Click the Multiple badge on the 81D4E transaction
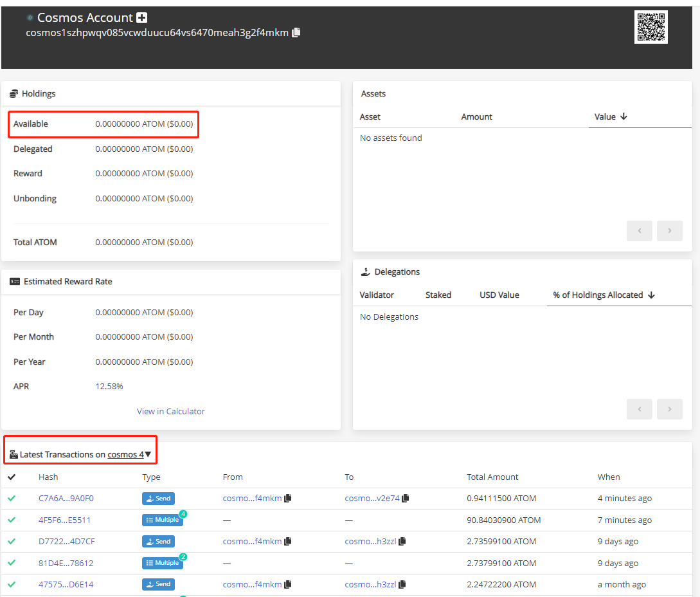700x597 pixels. [162, 563]
